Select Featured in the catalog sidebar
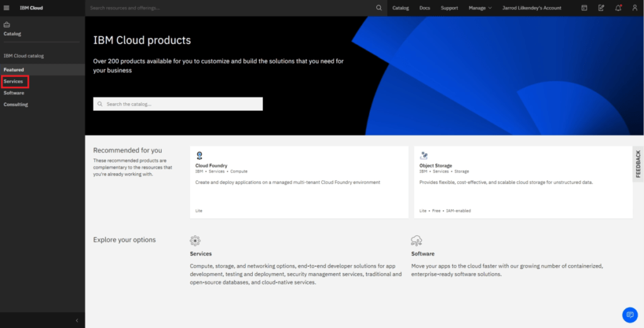The width and height of the screenshot is (644, 328). point(42,70)
